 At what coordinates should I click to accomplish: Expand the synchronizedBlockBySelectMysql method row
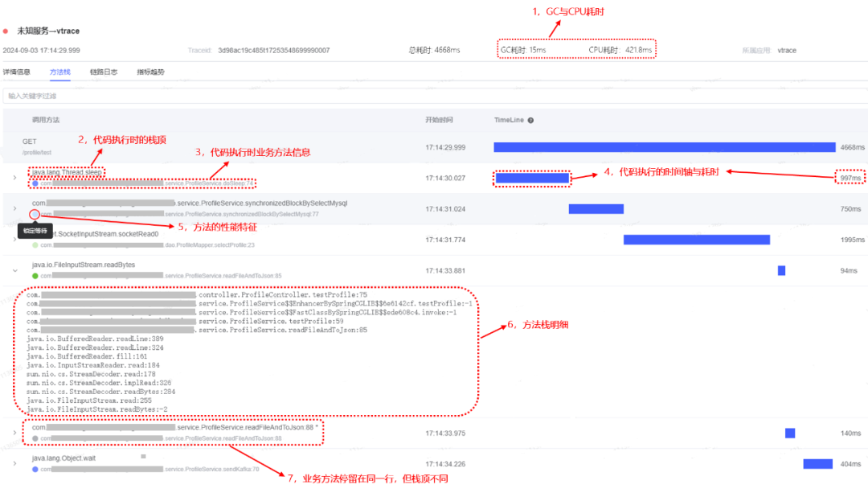point(14,208)
